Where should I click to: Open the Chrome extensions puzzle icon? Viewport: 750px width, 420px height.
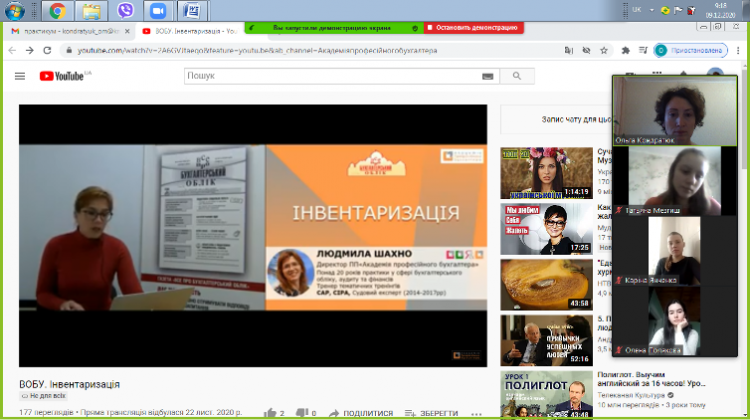point(626,50)
